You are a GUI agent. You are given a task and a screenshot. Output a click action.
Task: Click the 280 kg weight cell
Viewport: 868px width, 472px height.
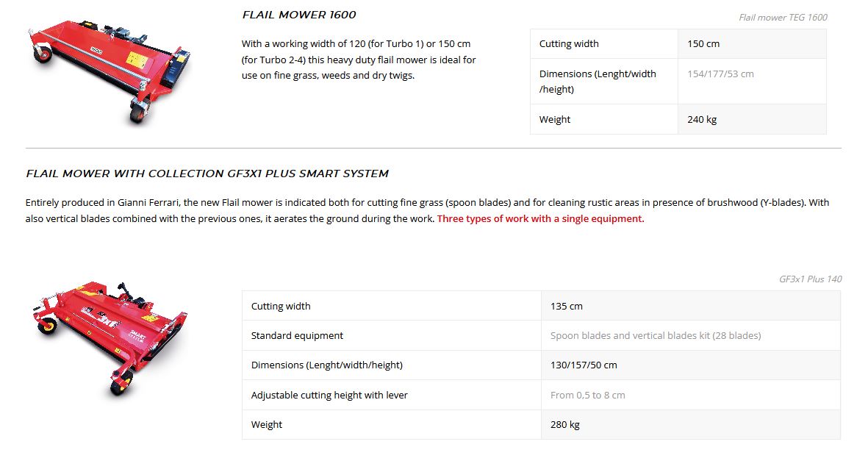[564, 425]
